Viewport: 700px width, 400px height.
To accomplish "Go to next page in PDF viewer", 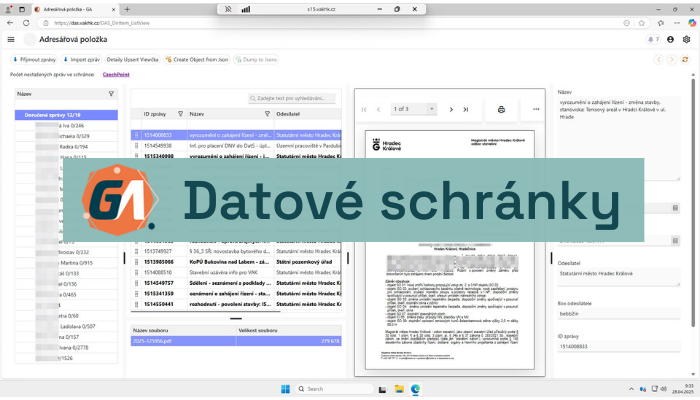I will click(x=451, y=109).
